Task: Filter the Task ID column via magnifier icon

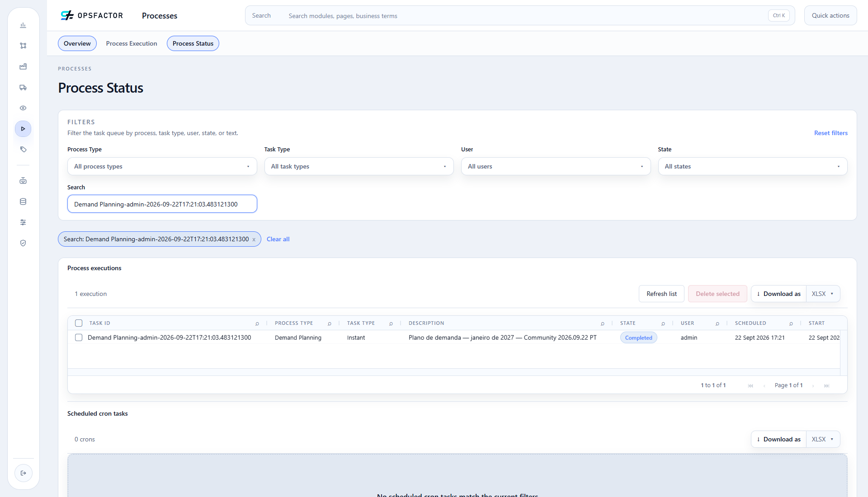Action: pos(257,324)
